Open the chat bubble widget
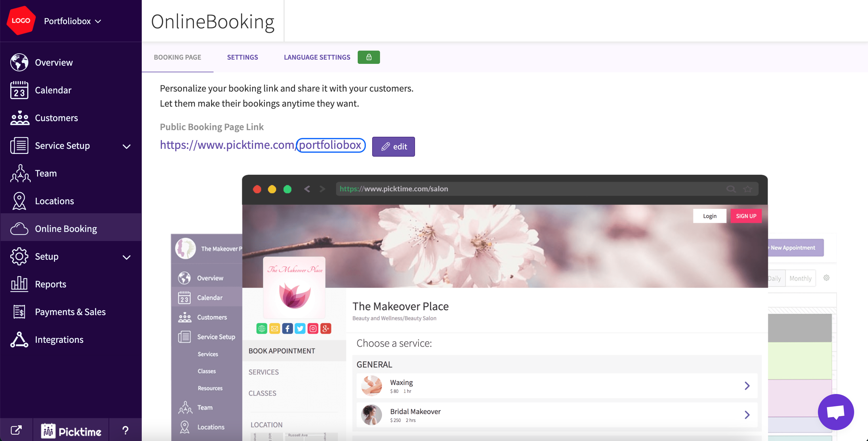 (836, 412)
